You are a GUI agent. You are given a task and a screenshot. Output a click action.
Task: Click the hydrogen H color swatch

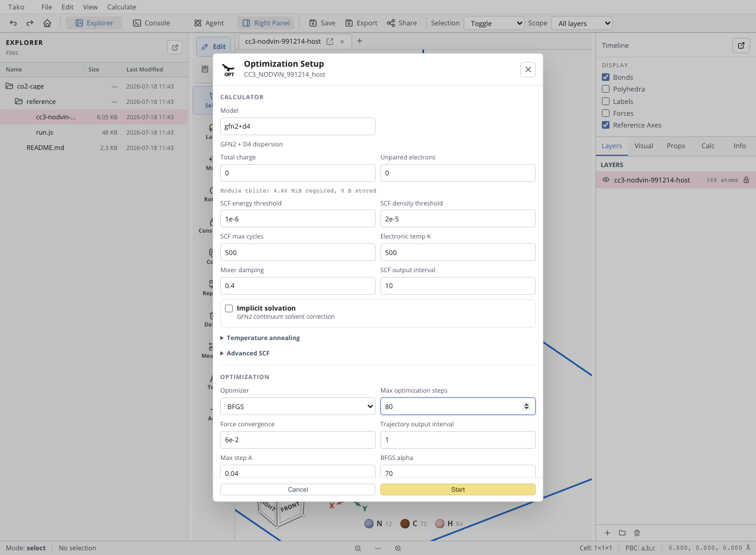[439, 524]
